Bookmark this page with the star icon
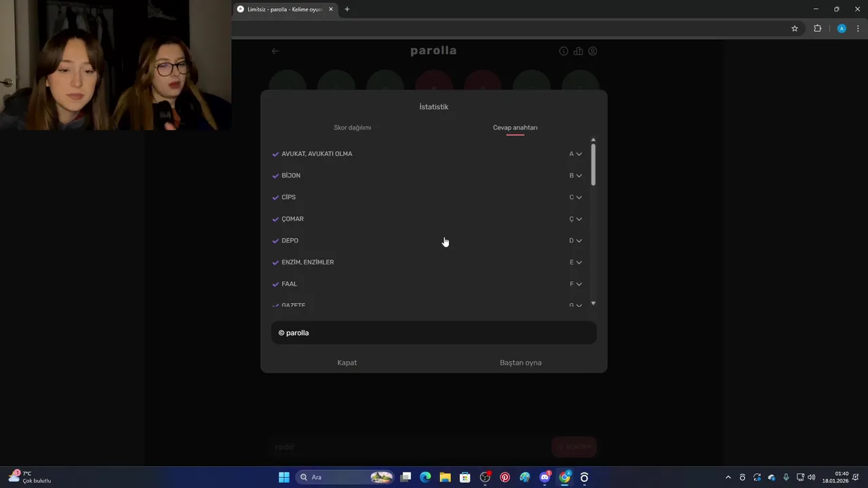 point(795,28)
